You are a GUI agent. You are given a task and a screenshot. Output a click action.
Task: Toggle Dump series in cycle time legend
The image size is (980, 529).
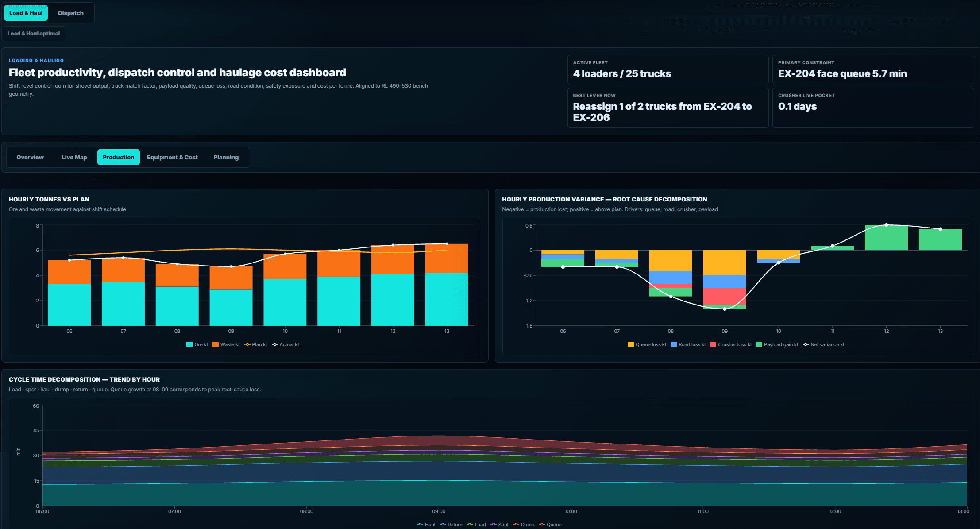[524, 525]
